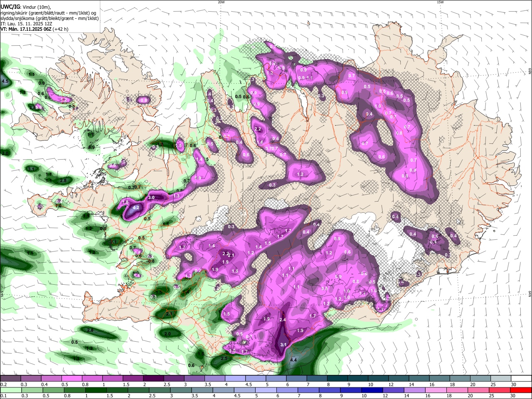Image resolution: width=532 pixels, height=399 pixels.
Task: Click the '0.2' label in snow legend row
Action: (x=4, y=384)
